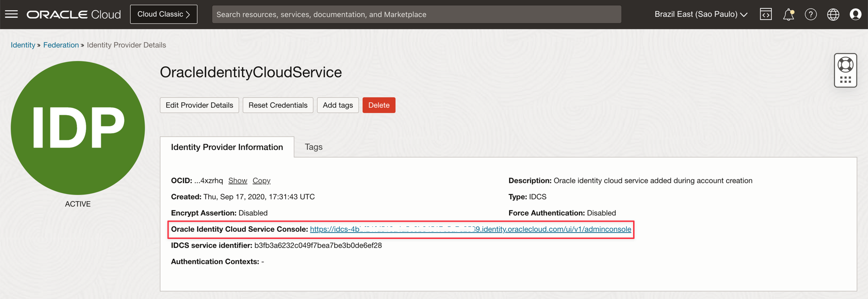This screenshot has width=868, height=299.
Task: Click the help question mark icon
Action: pyautogui.click(x=810, y=15)
